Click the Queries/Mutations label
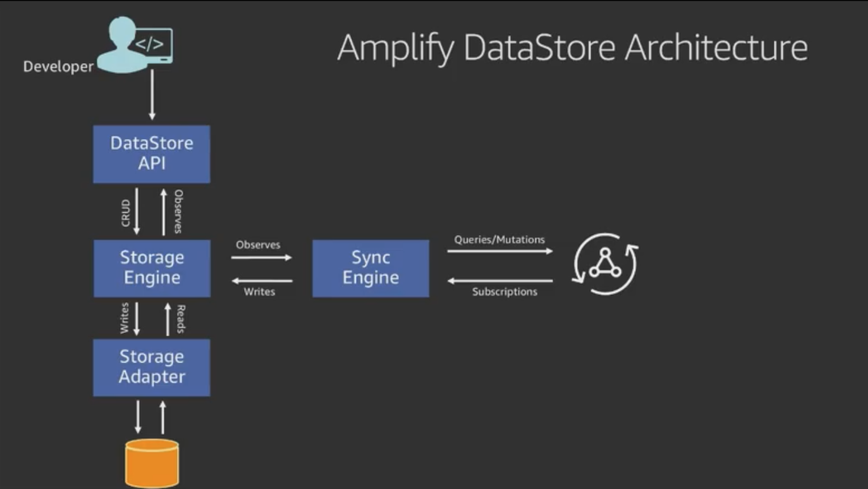This screenshot has width=868, height=489. coord(499,239)
